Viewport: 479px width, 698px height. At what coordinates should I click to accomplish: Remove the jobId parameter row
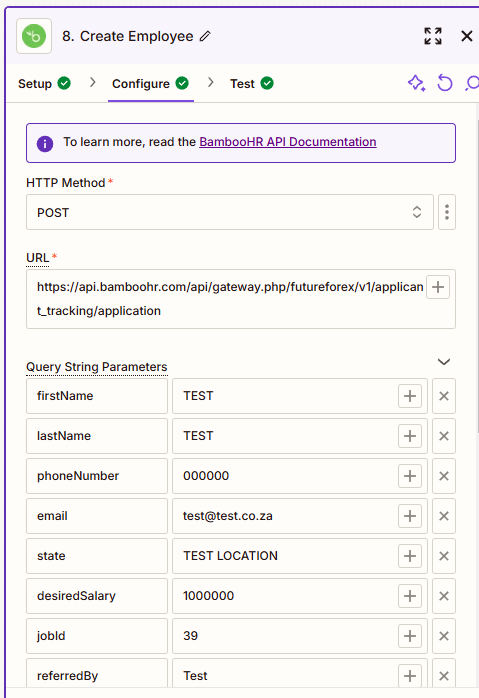tap(444, 636)
